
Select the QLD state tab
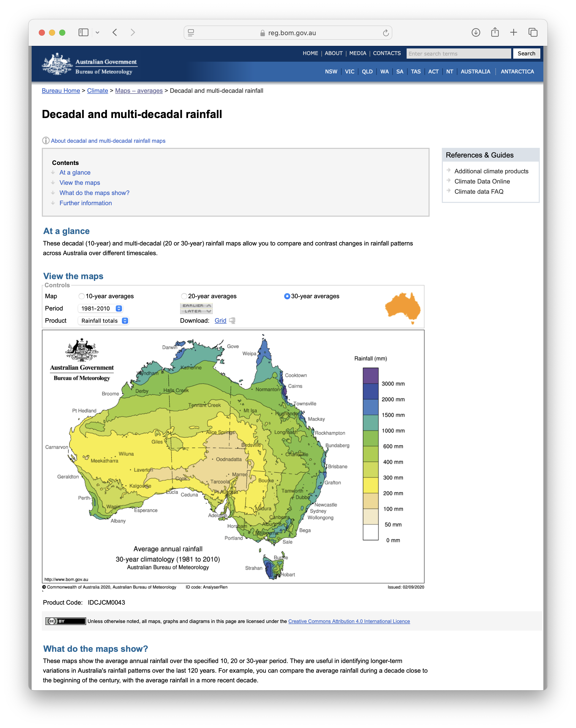[367, 71]
